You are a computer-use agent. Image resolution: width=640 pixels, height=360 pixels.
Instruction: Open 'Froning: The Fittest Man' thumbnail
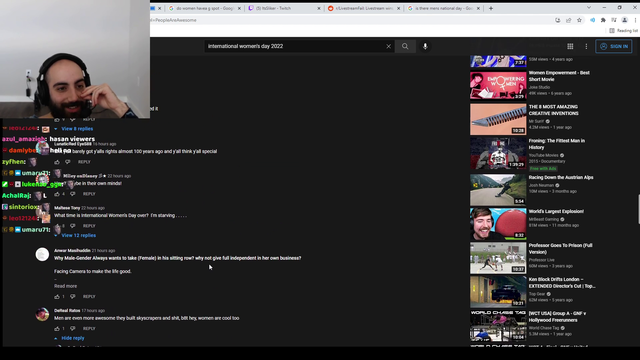tap(498, 153)
